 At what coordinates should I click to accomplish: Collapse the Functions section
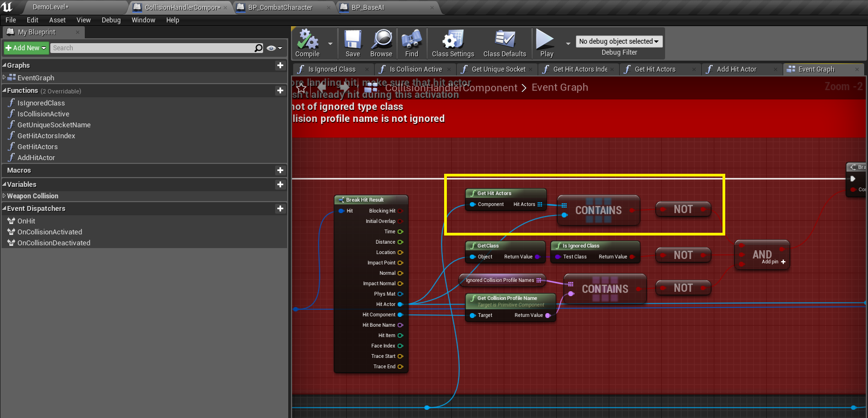coord(4,91)
